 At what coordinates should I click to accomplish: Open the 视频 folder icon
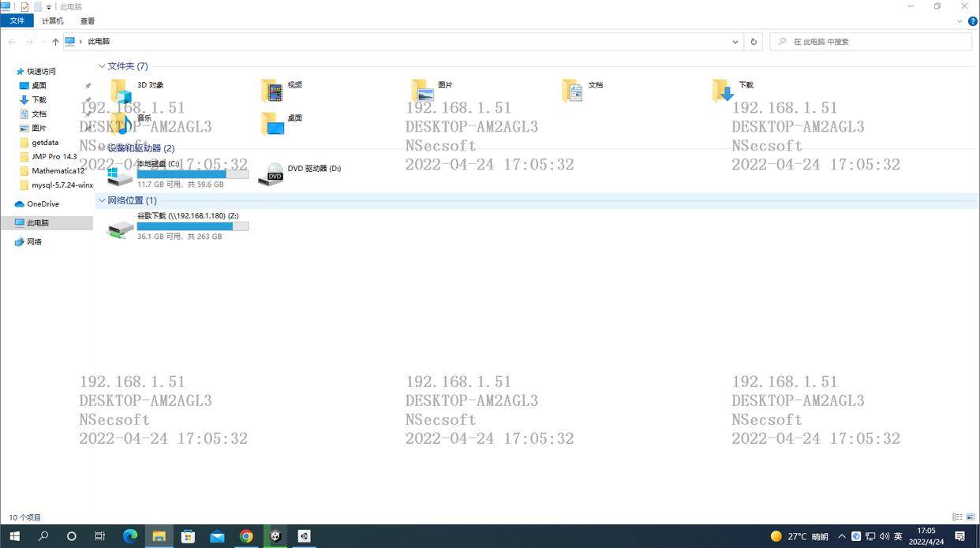pos(272,91)
